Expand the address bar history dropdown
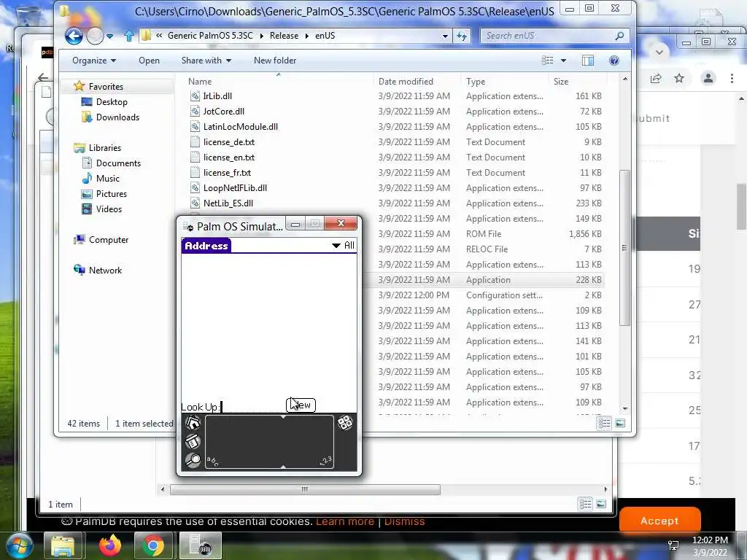The width and height of the screenshot is (747, 560). coord(445,36)
